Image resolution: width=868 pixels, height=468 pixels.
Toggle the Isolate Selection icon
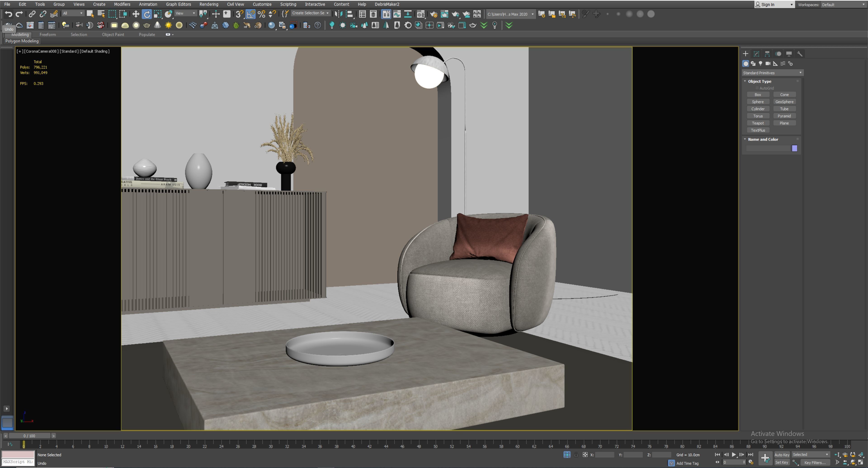tap(567, 455)
